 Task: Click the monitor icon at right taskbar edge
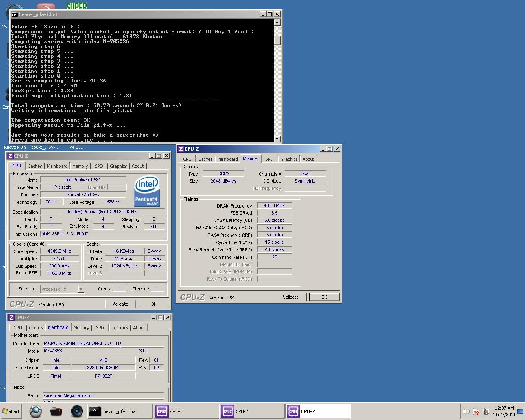click(x=520, y=411)
